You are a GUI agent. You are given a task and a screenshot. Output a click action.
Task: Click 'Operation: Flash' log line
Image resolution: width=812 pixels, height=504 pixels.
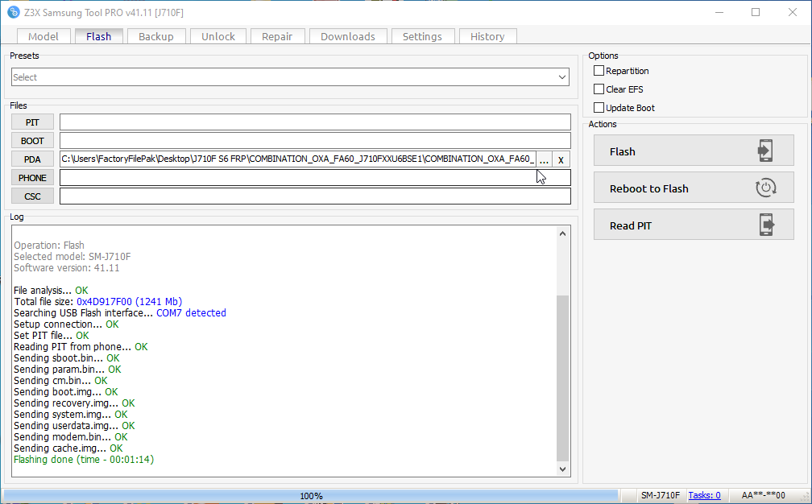point(48,245)
